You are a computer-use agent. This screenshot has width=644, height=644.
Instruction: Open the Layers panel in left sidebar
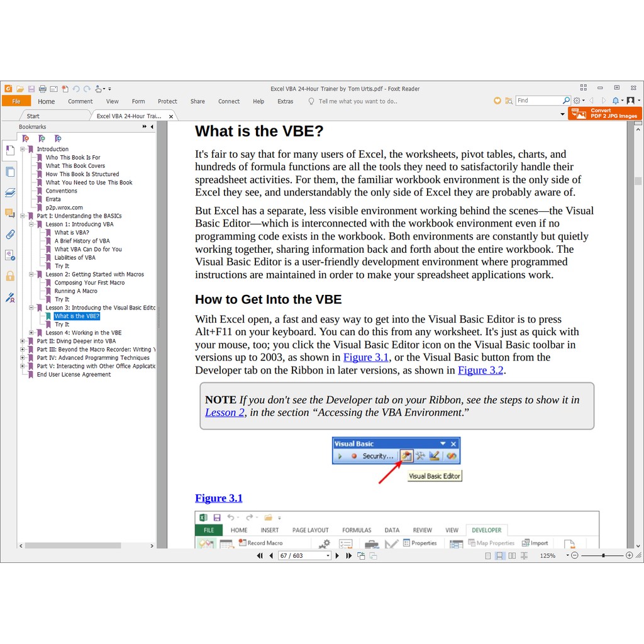[9, 192]
